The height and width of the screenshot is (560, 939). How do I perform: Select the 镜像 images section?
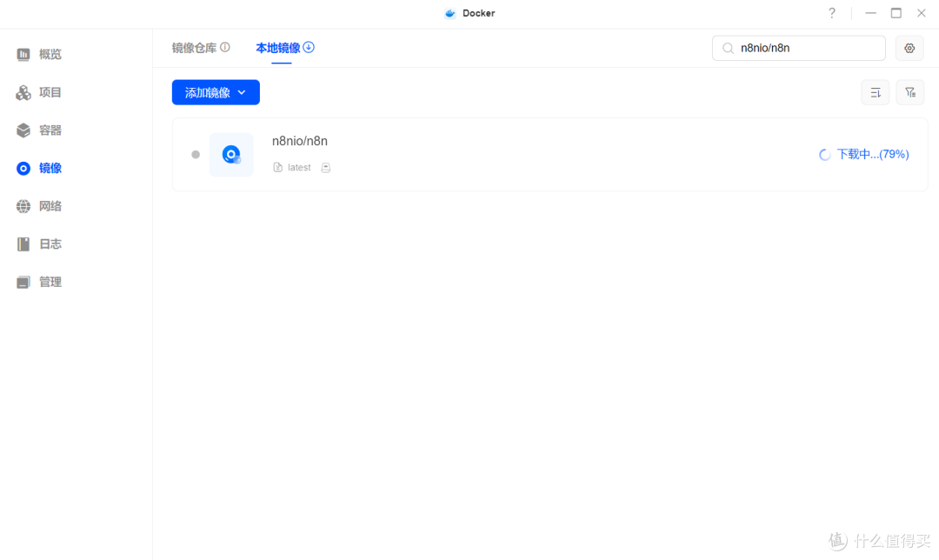tap(39, 169)
